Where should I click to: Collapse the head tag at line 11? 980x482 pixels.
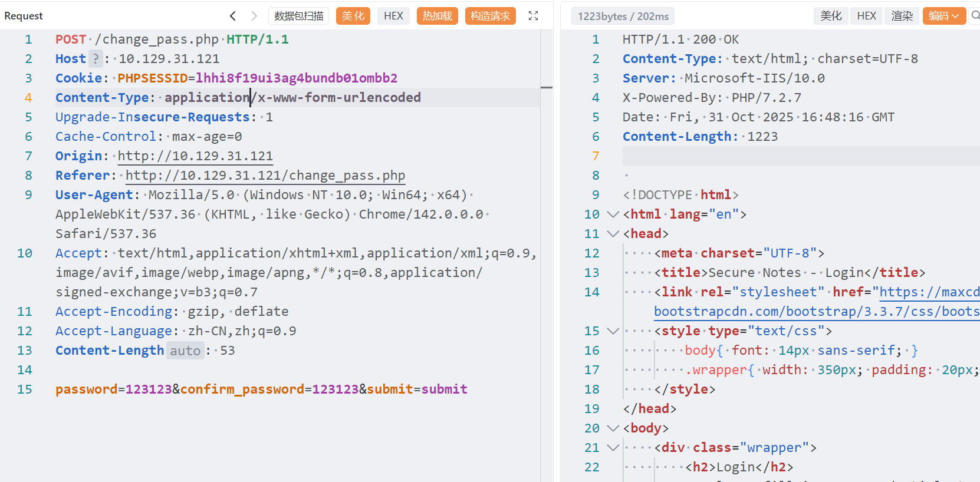pyautogui.click(x=613, y=234)
